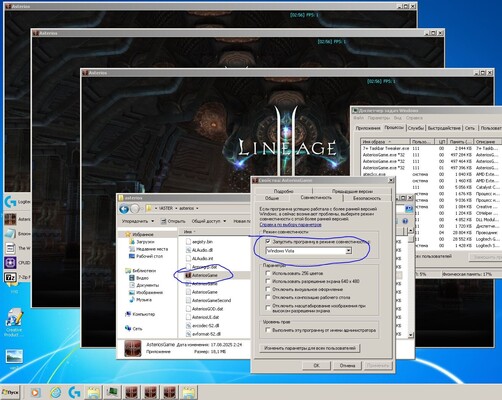Open the Windows Vista compatibility dropdown
This screenshot has width=502, height=400.
click(x=348, y=251)
